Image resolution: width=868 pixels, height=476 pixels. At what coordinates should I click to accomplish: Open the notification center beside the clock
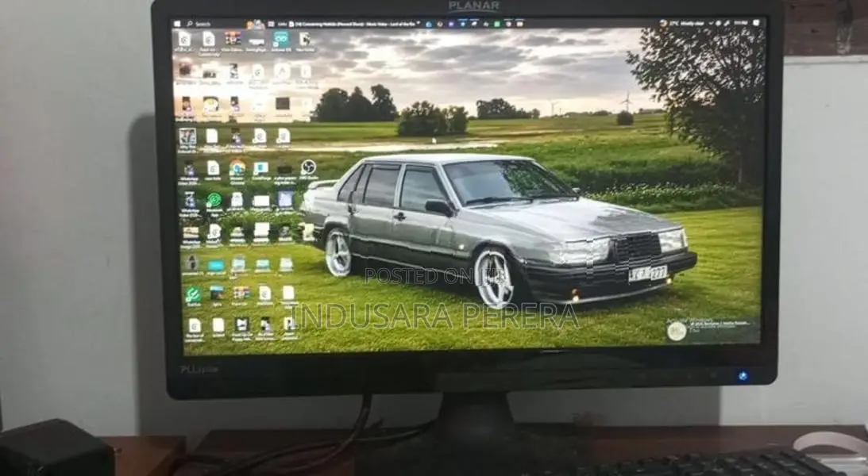[756, 23]
